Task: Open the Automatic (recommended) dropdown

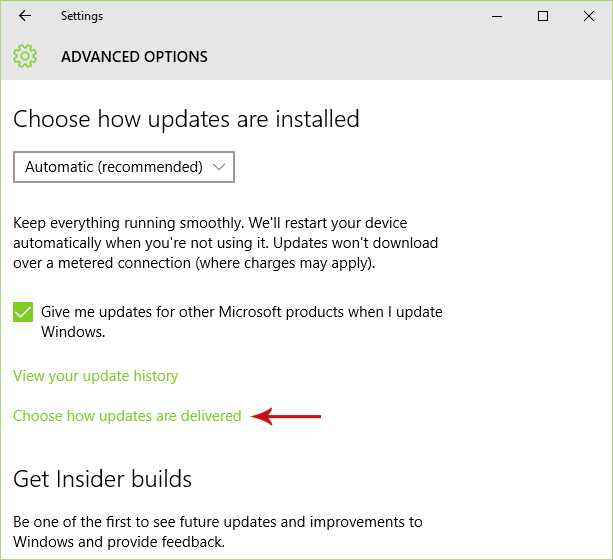Action: (x=123, y=167)
